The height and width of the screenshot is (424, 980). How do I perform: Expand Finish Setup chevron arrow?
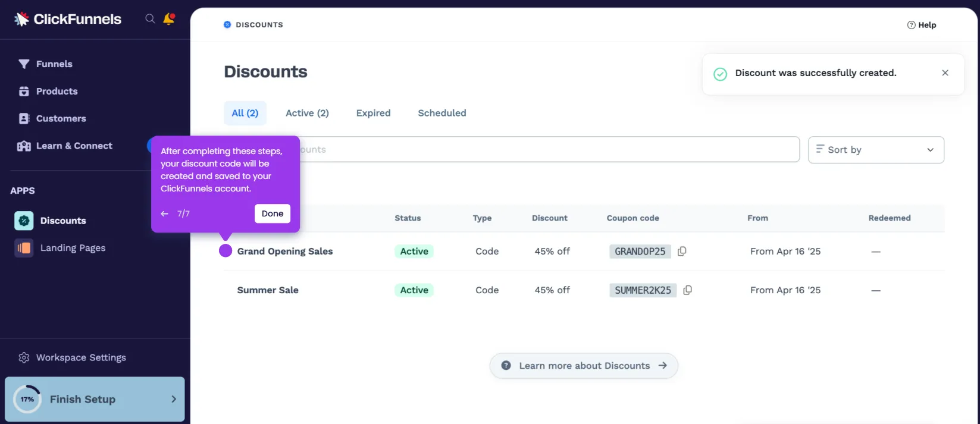(x=174, y=399)
